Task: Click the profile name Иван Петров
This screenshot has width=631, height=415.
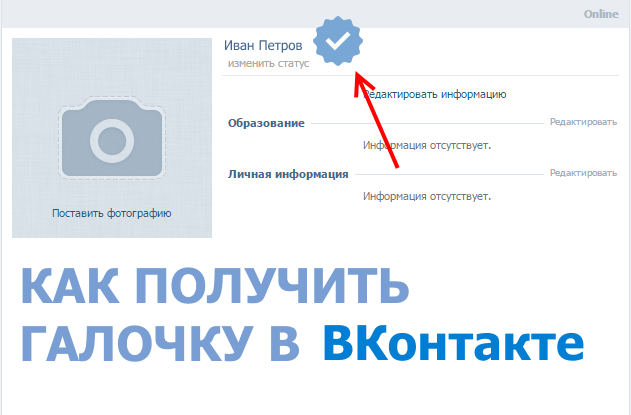Action: (263, 45)
